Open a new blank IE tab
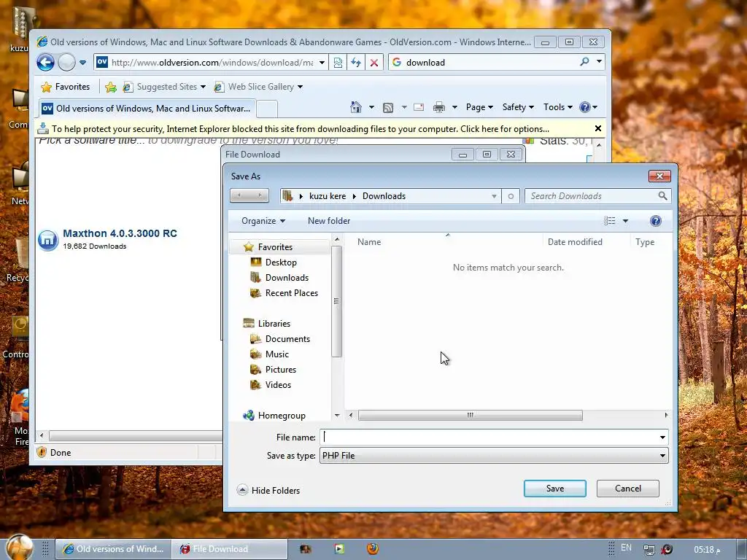This screenshot has height=560, width=747. (x=267, y=109)
